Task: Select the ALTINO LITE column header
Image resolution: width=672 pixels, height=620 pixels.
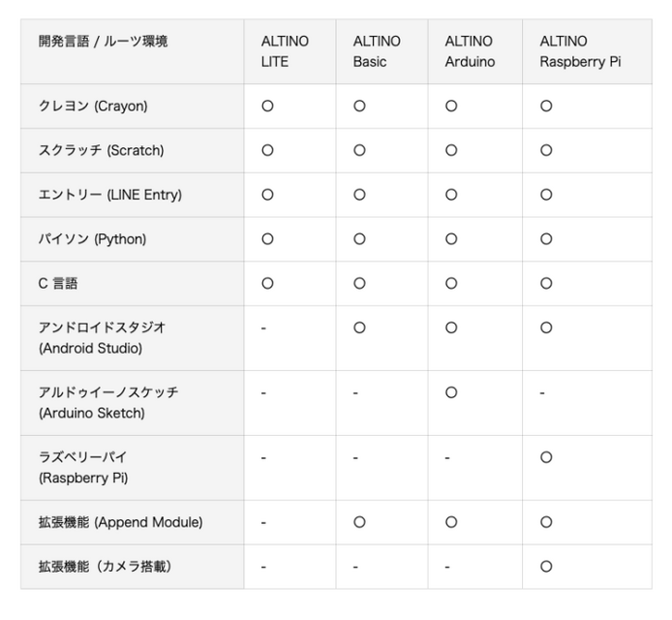Action: coord(285,51)
